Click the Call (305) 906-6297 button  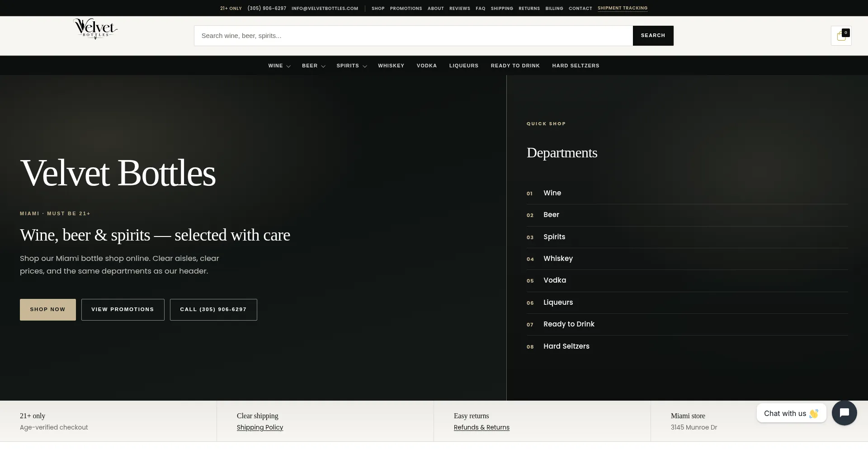point(213,310)
